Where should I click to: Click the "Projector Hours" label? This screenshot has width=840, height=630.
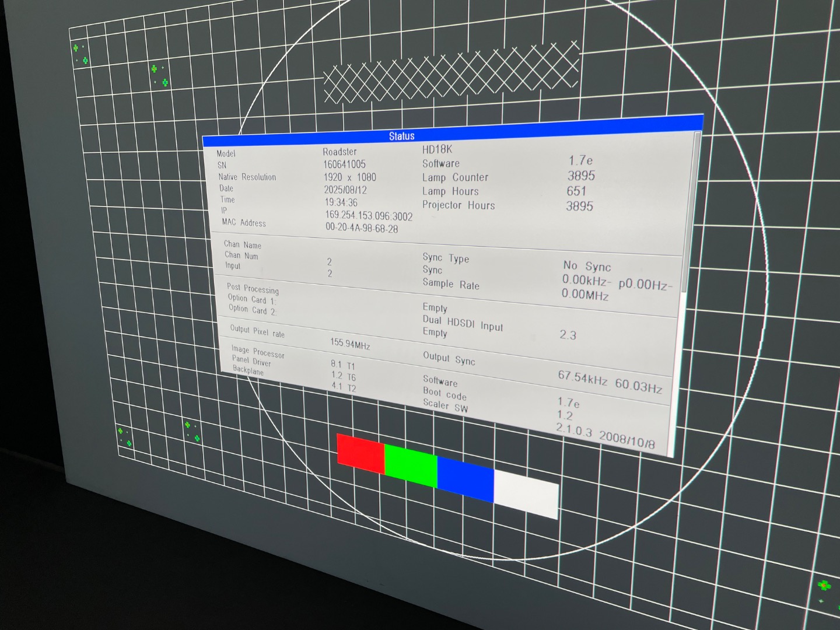pyautogui.click(x=459, y=205)
